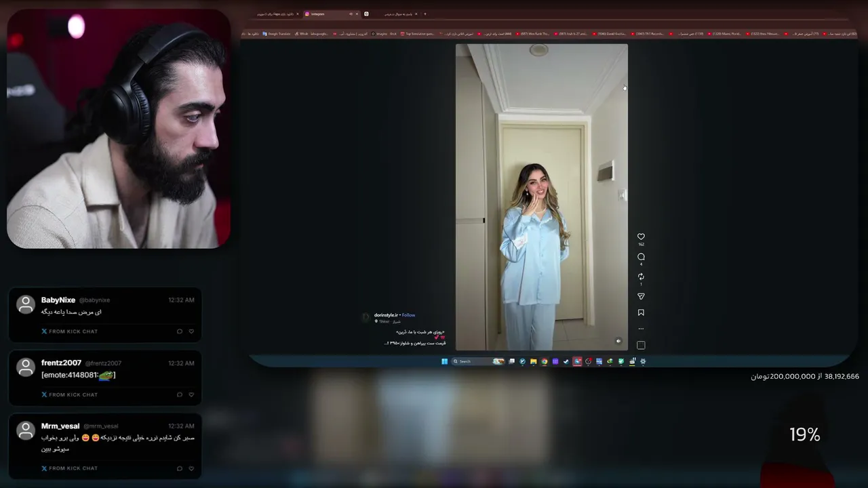
Task: Like frentz2007's chat message
Action: click(x=191, y=394)
